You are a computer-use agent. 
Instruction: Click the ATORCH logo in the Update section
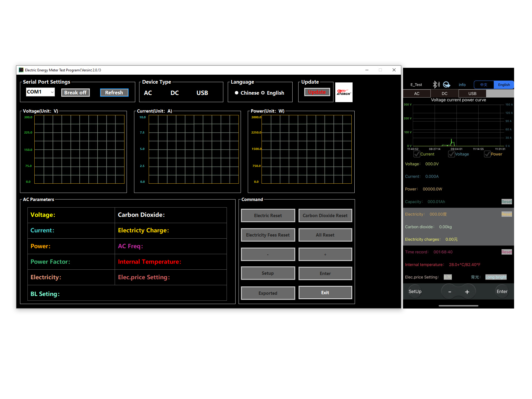pos(344,92)
